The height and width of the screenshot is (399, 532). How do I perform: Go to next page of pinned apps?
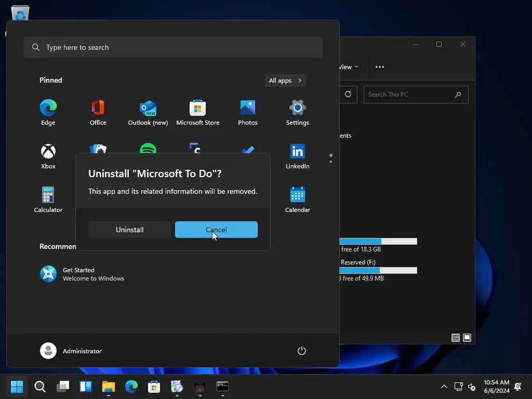click(x=331, y=162)
